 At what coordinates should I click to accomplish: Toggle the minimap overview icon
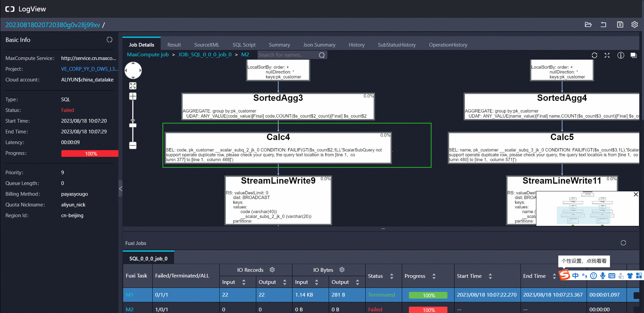(633, 55)
